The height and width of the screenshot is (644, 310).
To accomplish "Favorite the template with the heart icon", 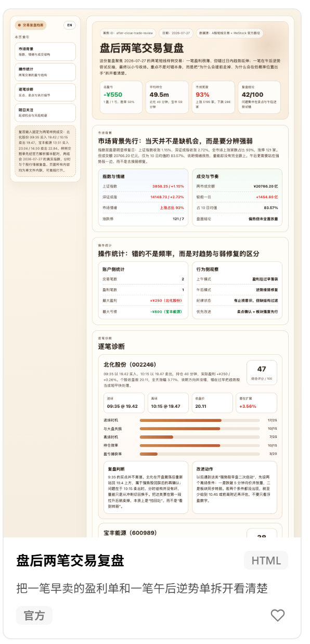I will pos(278,615).
